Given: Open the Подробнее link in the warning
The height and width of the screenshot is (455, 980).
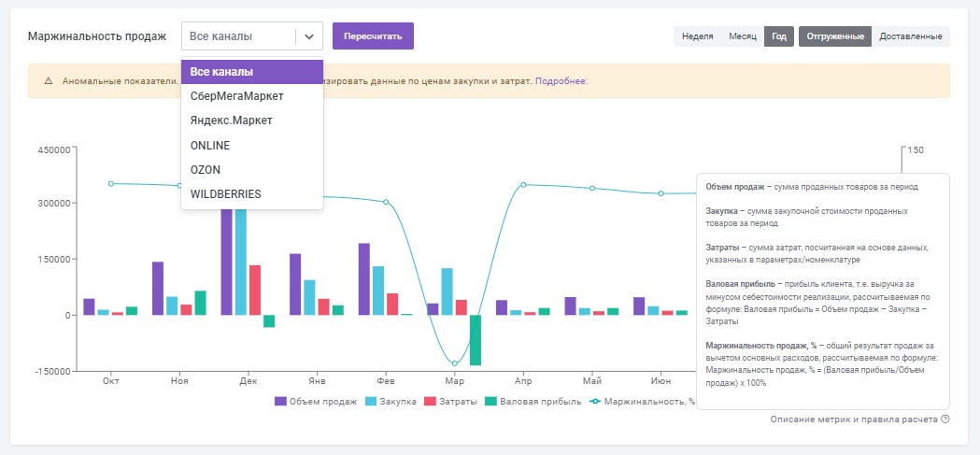Looking at the screenshot, I should (x=561, y=81).
